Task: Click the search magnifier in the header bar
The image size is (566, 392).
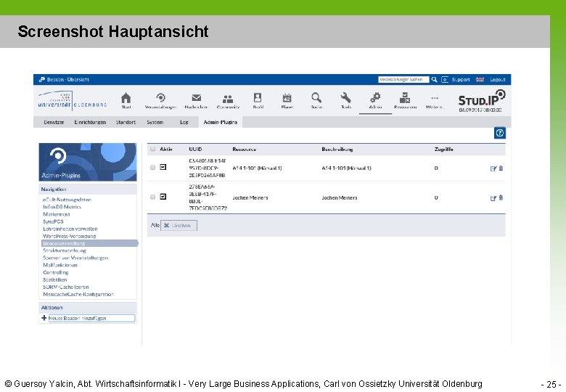Action: 434,79
